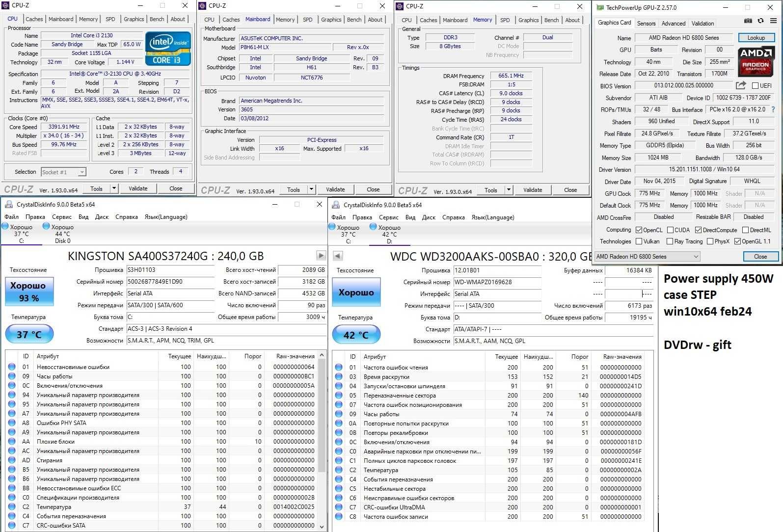The image size is (783, 532).
Task: Click the Хорошо 93 % health status button
Action: click(x=29, y=292)
